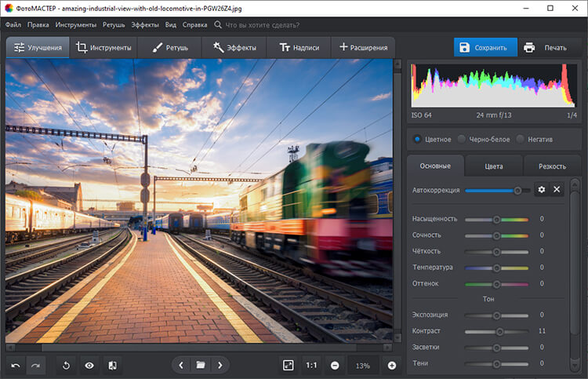Viewport: 588px width, 379px height.
Task: Go to the next photo arrow
Action: pos(220,365)
